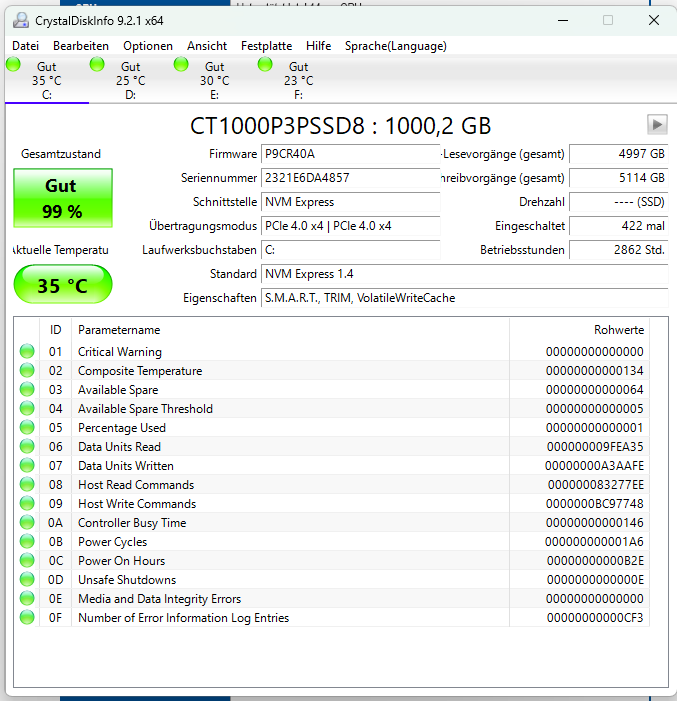
Task: Click the 35 °C temperature button
Action: (63, 284)
